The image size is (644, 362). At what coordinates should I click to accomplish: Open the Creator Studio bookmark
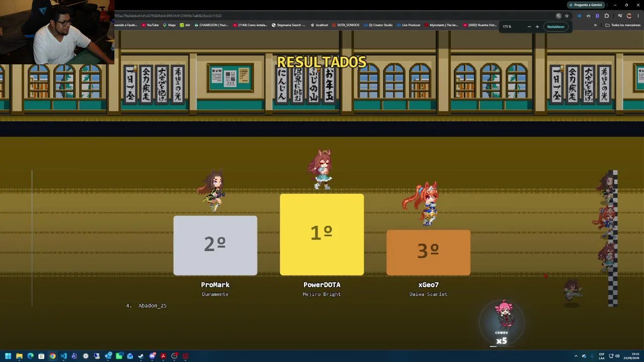click(378, 25)
